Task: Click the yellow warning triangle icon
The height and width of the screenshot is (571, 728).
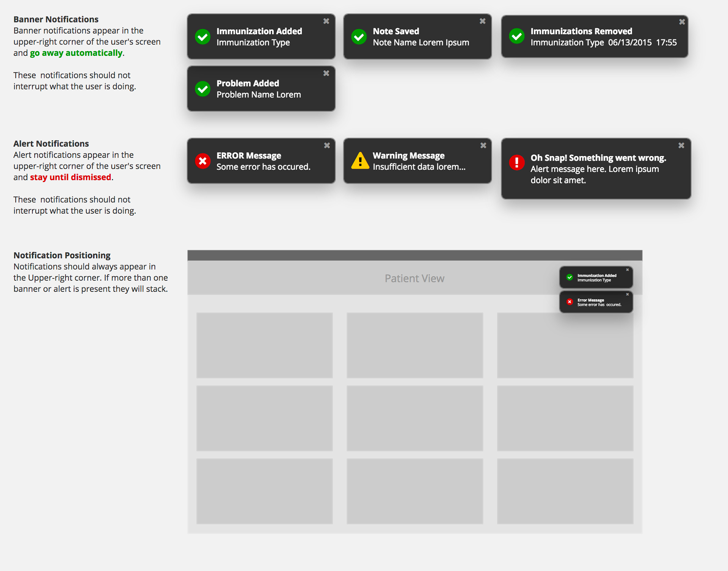Action: [x=360, y=161]
